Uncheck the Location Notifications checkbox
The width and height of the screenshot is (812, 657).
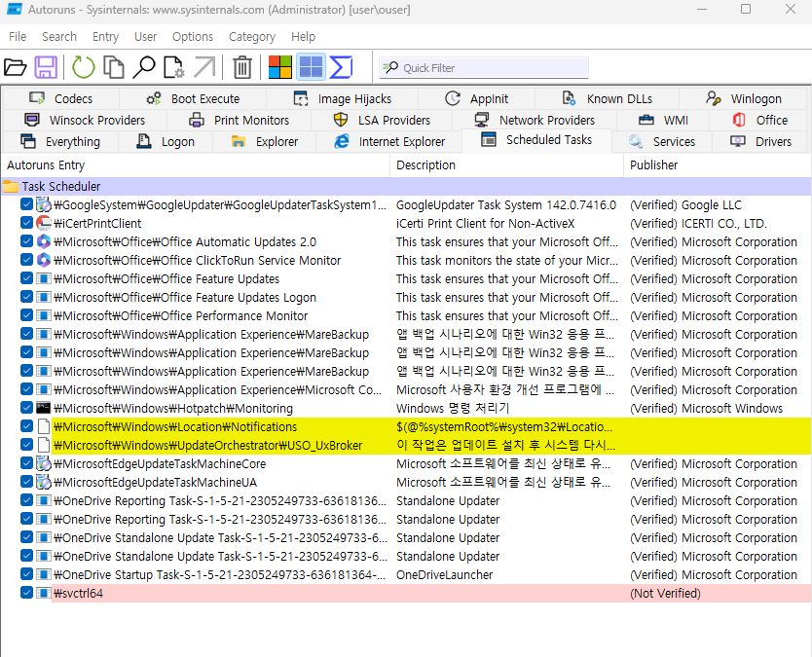pyautogui.click(x=27, y=426)
